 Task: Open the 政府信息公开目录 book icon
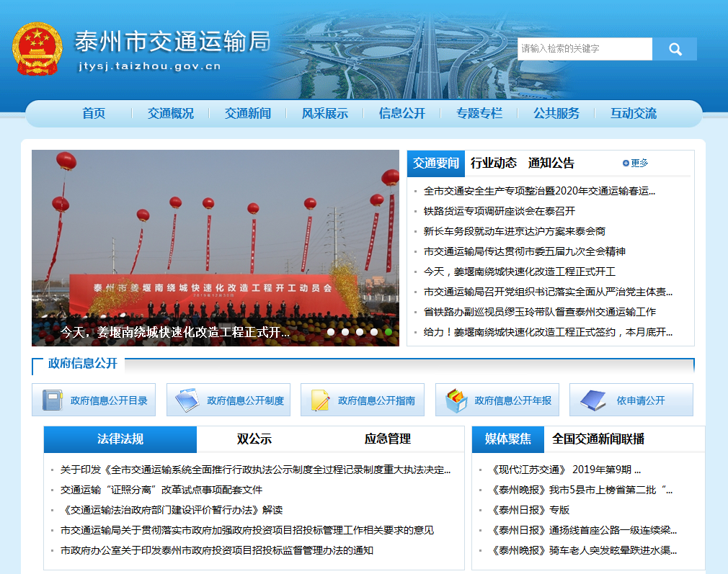[x=52, y=400]
